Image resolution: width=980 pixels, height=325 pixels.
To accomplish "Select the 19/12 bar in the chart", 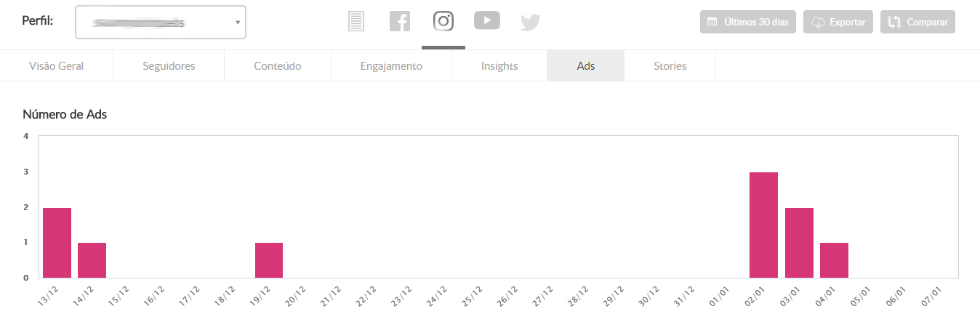I will (269, 260).
